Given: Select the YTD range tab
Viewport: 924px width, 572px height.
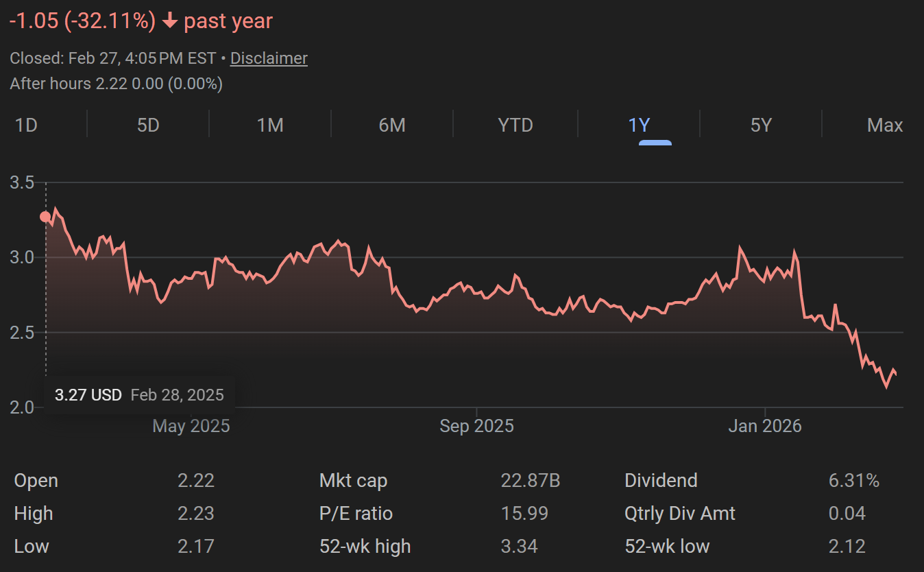Looking at the screenshot, I should click(x=515, y=126).
